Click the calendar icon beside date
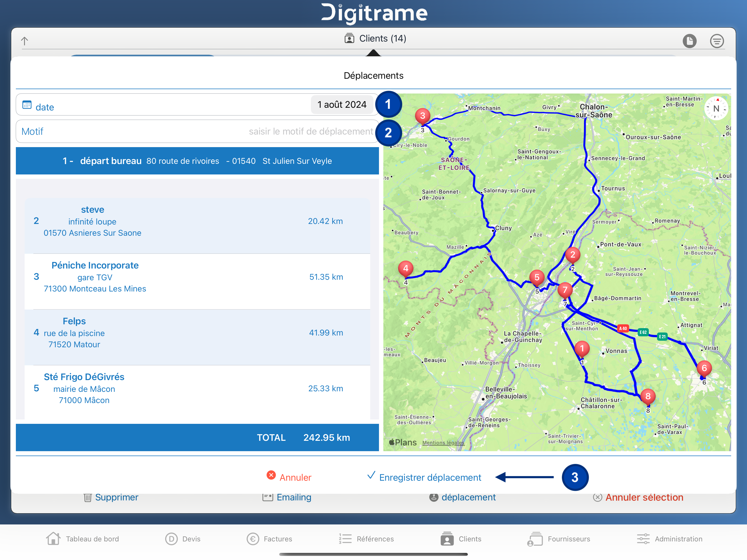The image size is (747, 560). point(27,105)
